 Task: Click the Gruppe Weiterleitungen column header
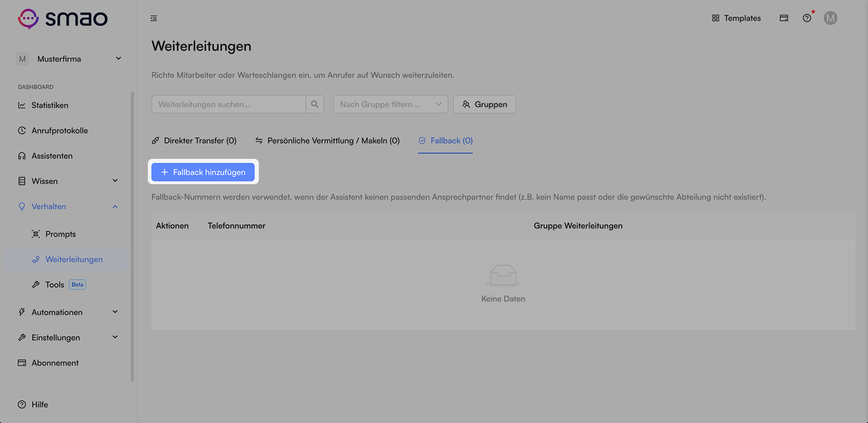coord(578,226)
